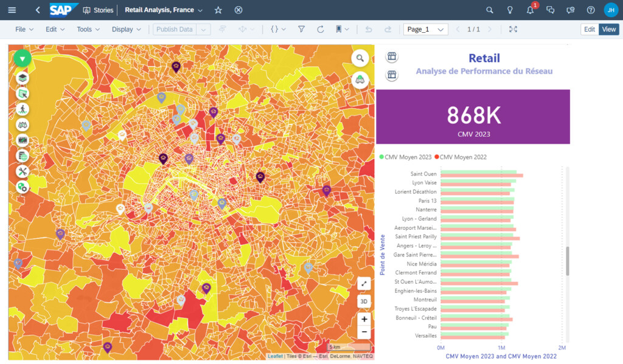Click the Publish Data button
The height and width of the screenshot is (364, 623).
pyautogui.click(x=175, y=29)
